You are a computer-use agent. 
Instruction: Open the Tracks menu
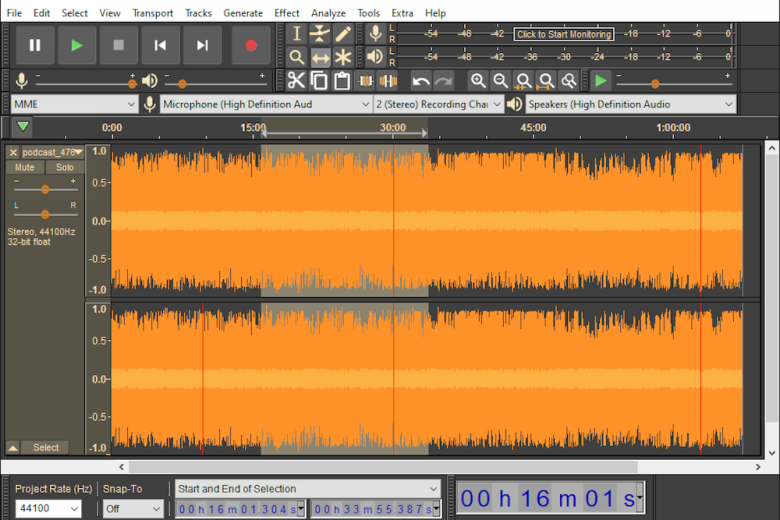[198, 13]
